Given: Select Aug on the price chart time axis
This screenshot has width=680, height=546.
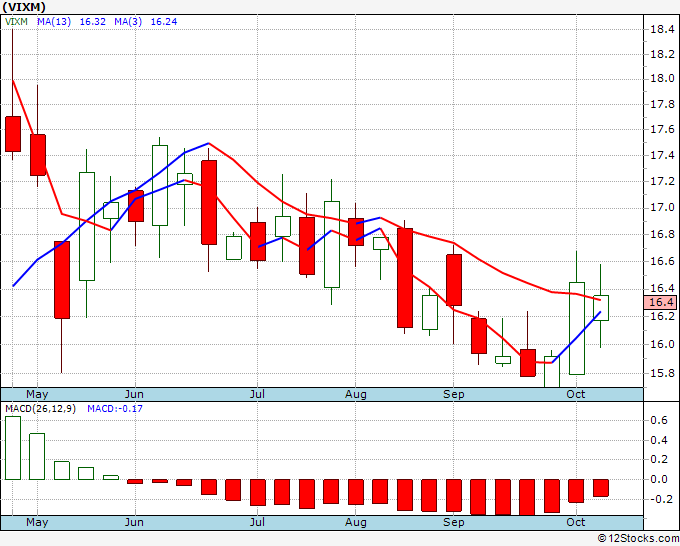Looking at the screenshot, I should click(x=356, y=394).
